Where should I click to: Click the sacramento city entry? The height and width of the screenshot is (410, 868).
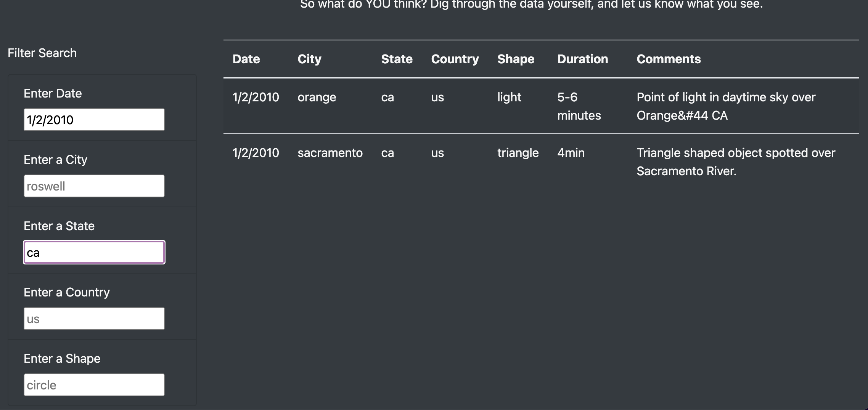pos(330,152)
